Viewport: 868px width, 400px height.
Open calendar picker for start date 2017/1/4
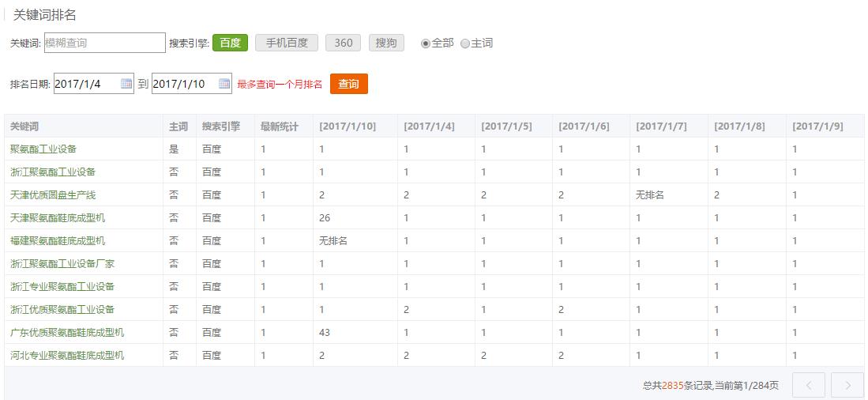coord(126,84)
